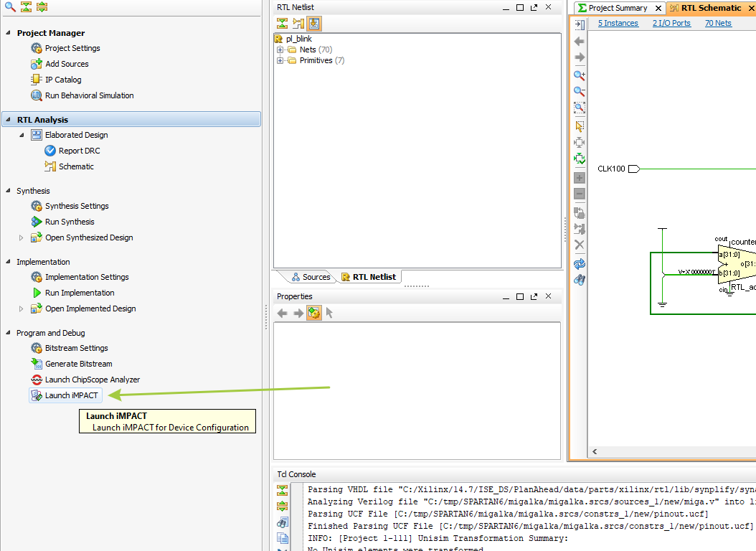Expand the Nets (70) folder
Viewport: 756px width, 551px height.
280,50
